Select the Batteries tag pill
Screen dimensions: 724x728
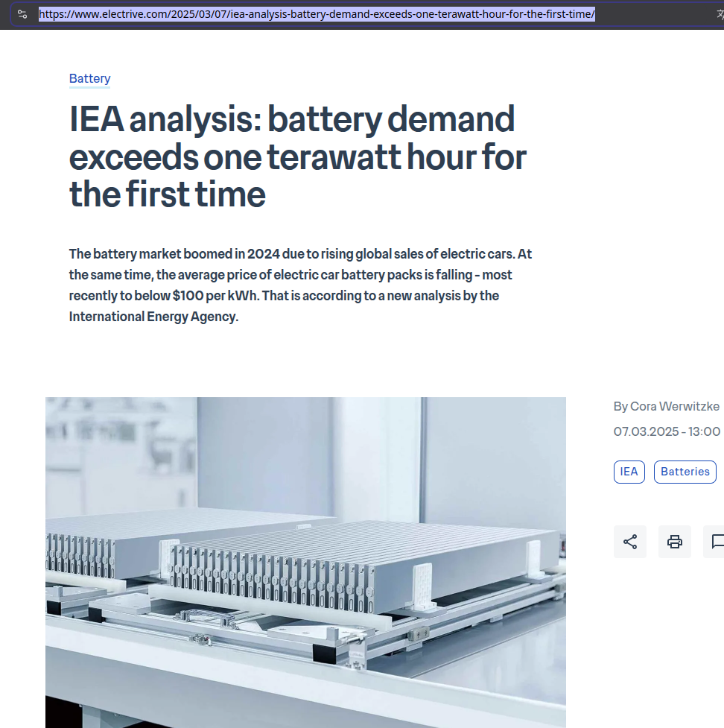point(685,472)
